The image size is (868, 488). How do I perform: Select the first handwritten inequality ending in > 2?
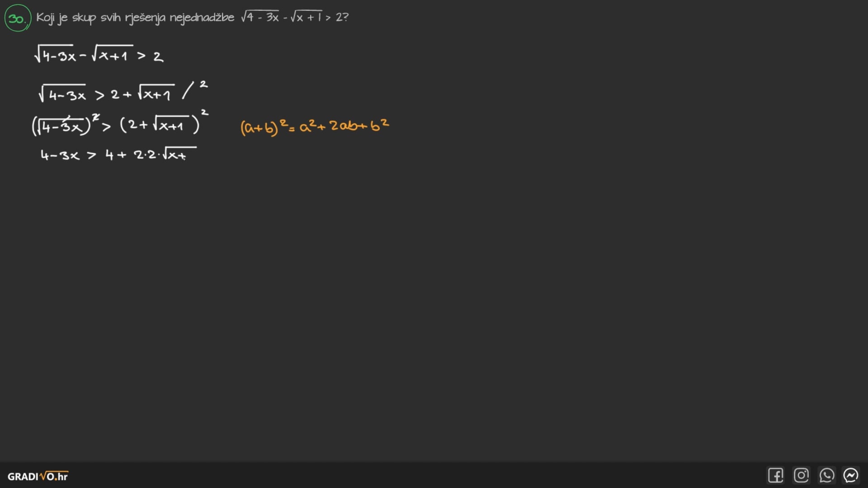pyautogui.click(x=99, y=55)
